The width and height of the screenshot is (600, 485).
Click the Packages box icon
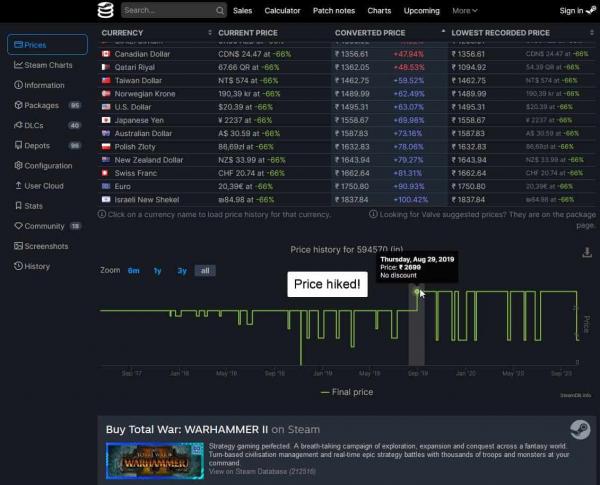[x=18, y=105]
